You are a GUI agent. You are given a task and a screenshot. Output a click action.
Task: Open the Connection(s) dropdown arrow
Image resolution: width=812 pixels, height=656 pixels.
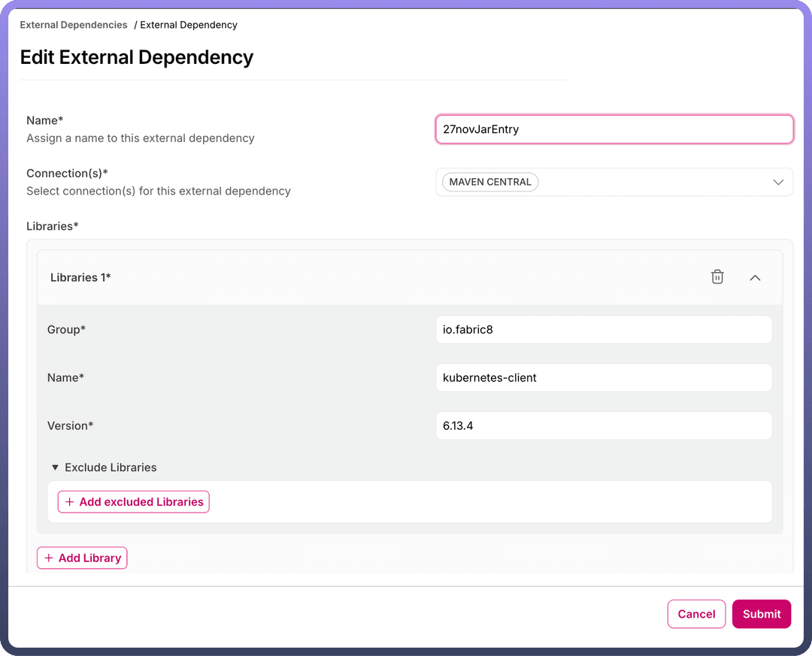click(778, 182)
